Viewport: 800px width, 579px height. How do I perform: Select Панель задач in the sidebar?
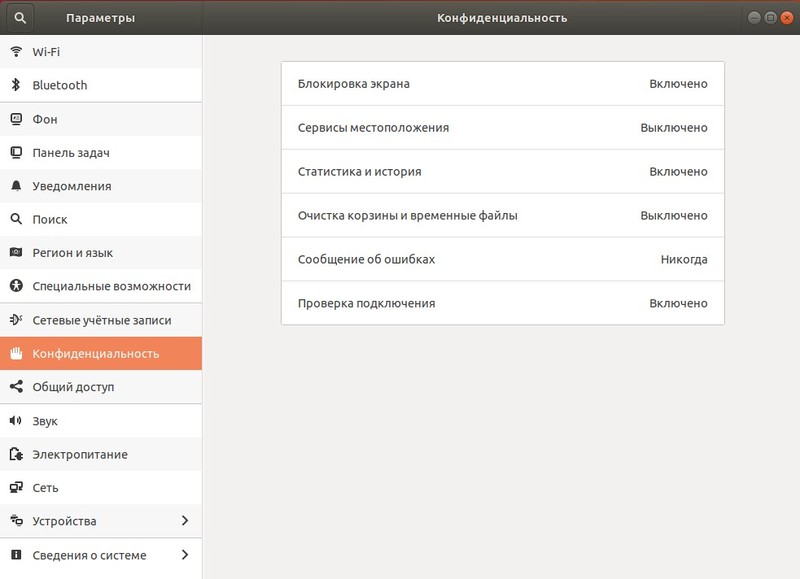(100, 152)
